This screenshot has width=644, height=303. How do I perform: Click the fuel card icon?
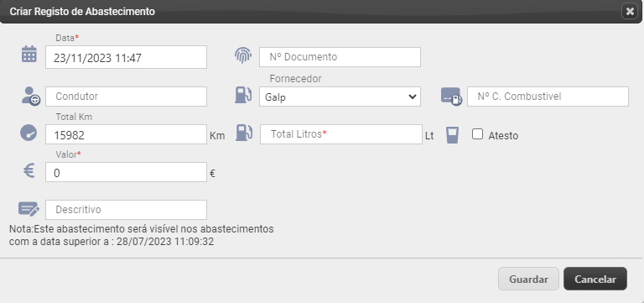451,97
